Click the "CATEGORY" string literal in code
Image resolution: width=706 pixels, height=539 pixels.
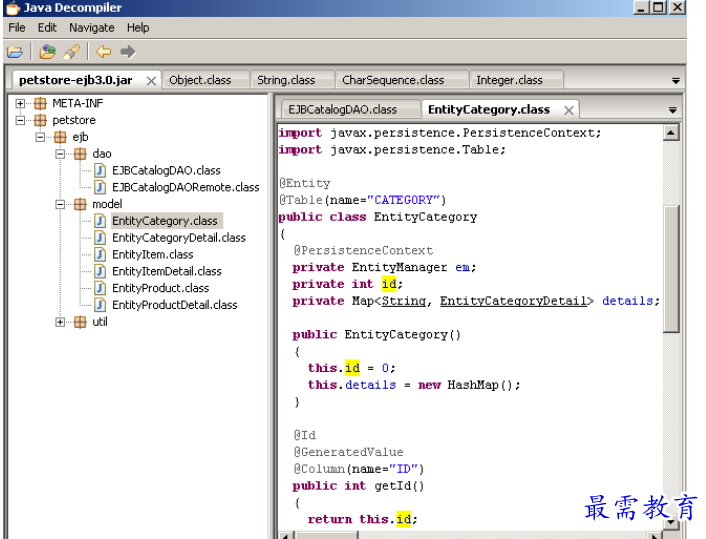[403, 200]
